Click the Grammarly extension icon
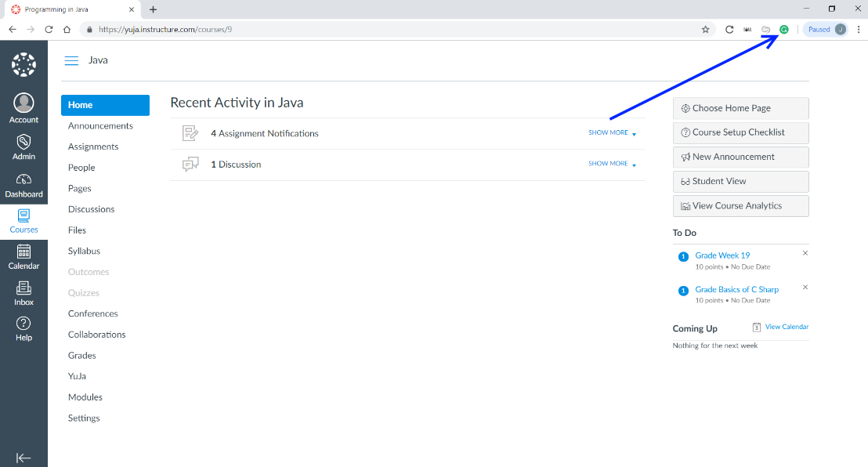 [784, 29]
